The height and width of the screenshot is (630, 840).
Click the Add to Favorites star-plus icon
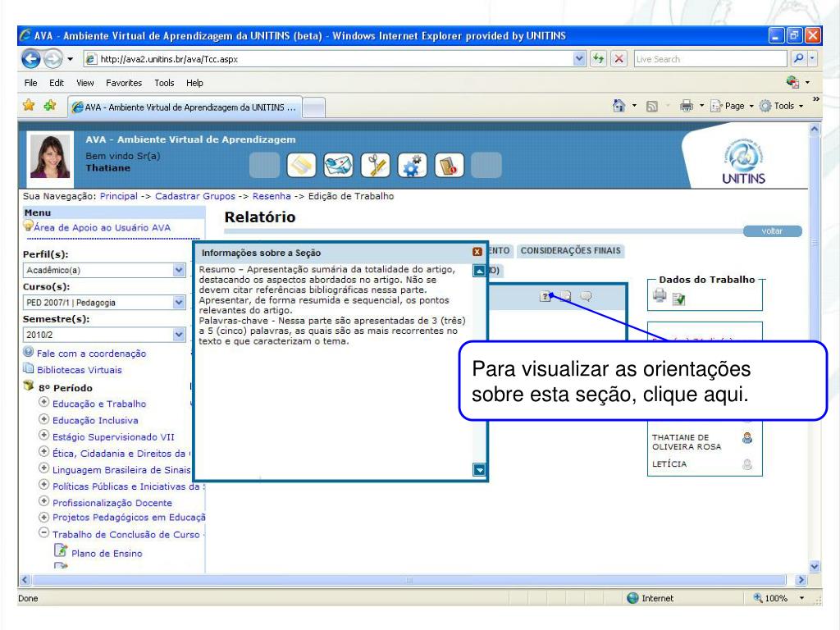[50, 106]
